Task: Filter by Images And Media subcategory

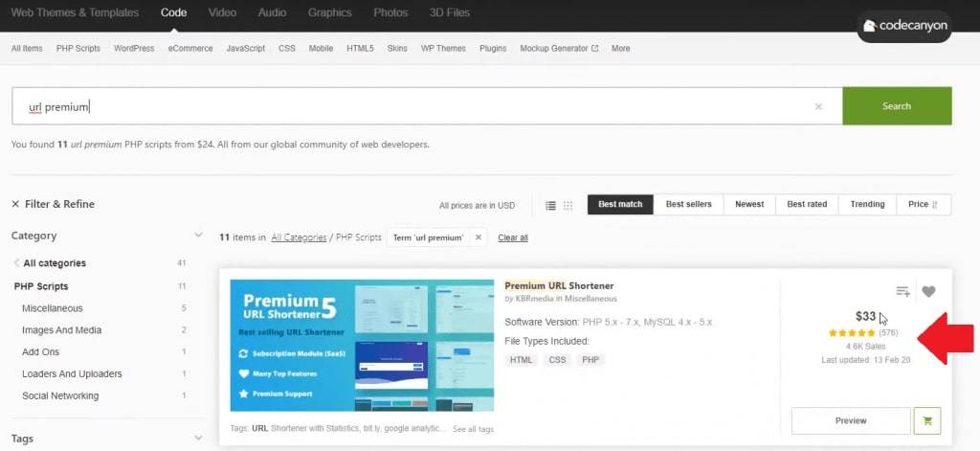Action: (62, 330)
